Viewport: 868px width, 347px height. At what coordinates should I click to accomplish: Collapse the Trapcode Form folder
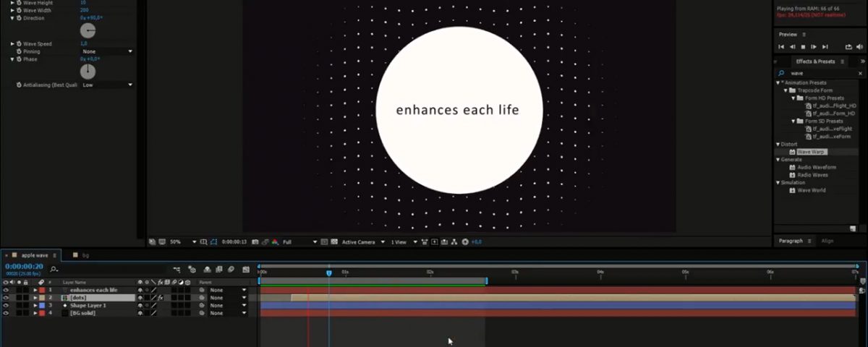pyautogui.click(x=786, y=90)
